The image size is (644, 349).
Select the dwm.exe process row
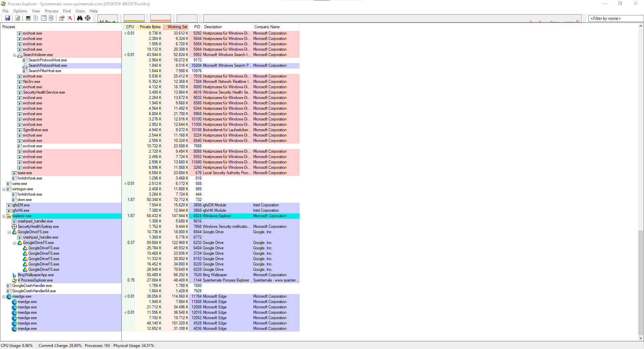[150, 200]
